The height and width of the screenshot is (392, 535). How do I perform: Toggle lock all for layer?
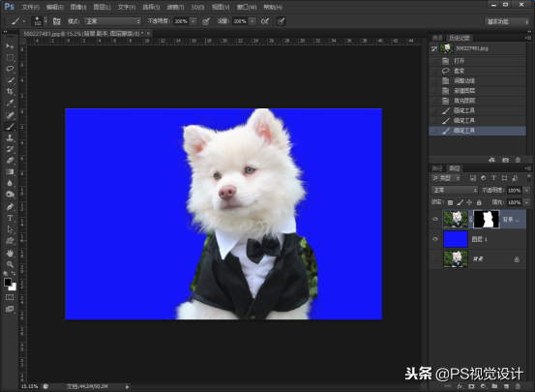point(479,202)
